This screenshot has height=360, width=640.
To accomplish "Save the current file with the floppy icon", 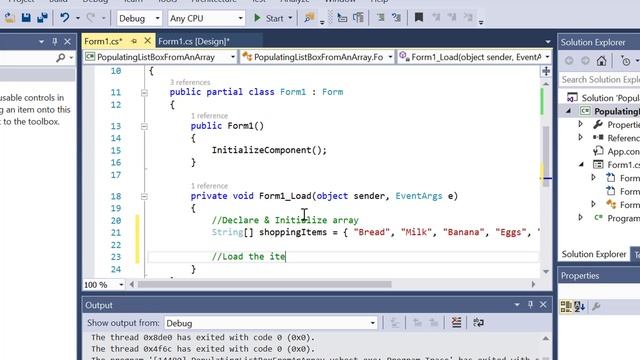I will [26, 18].
